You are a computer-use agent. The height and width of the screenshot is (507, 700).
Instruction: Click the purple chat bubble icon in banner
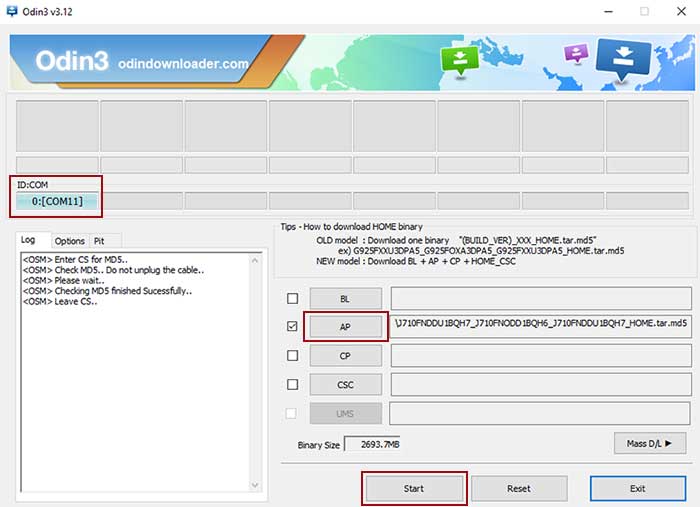coord(577,52)
